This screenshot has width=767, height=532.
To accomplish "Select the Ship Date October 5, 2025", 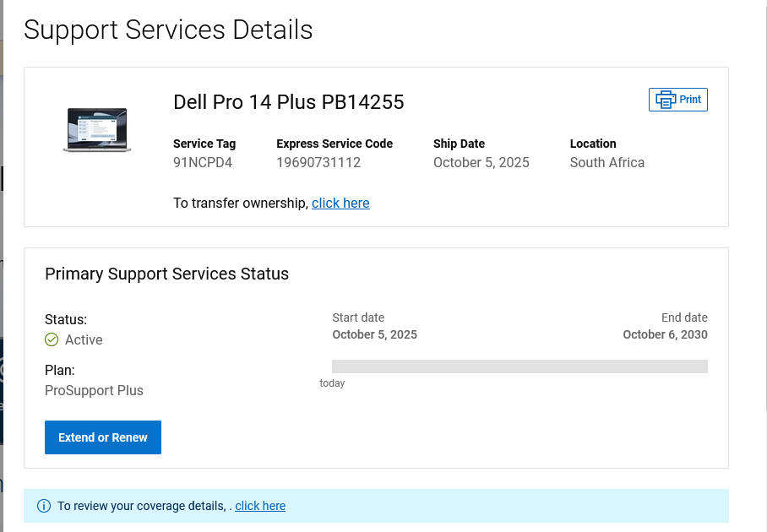I will click(481, 162).
